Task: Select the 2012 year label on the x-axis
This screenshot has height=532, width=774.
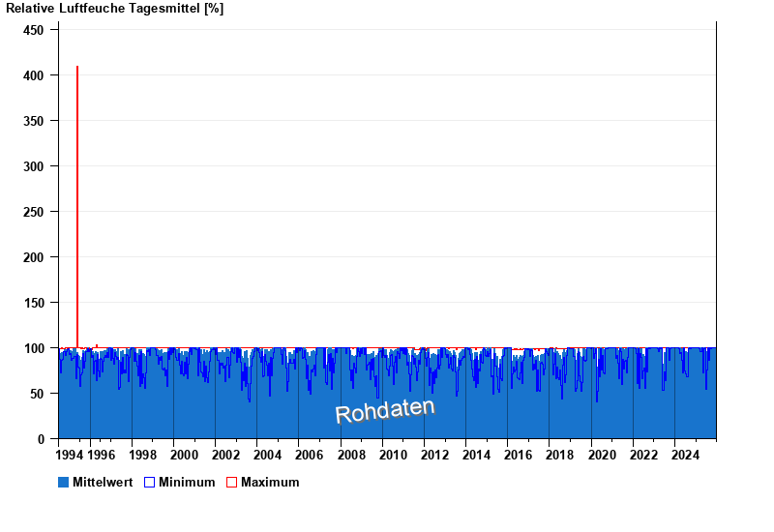Action: coord(434,455)
